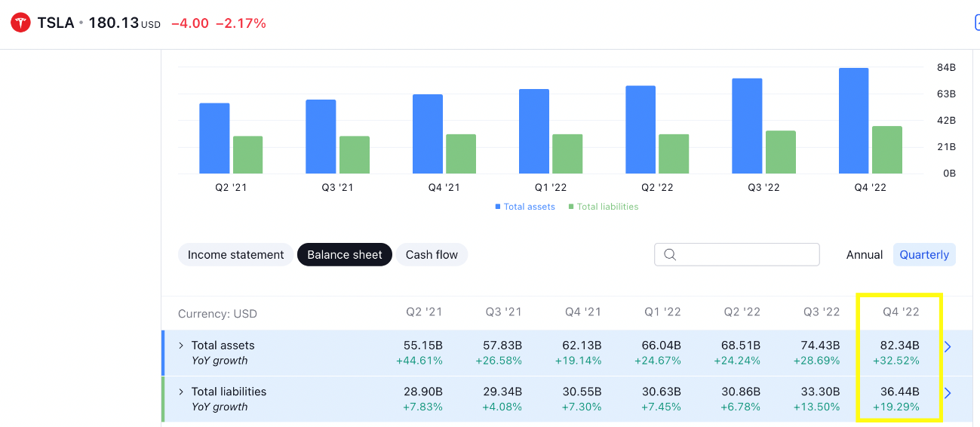Click right arrow in Total assets row
Screen dimensions: 980x427
(948, 347)
